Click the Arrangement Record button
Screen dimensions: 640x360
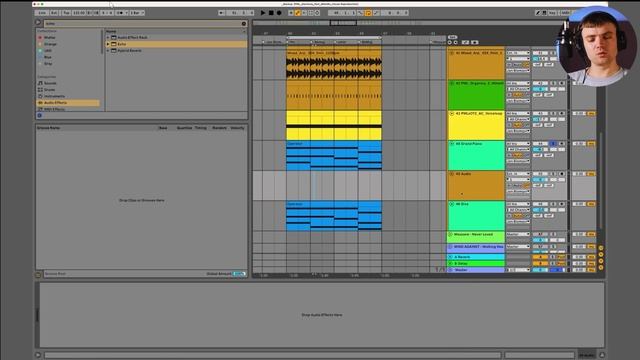tap(279, 13)
